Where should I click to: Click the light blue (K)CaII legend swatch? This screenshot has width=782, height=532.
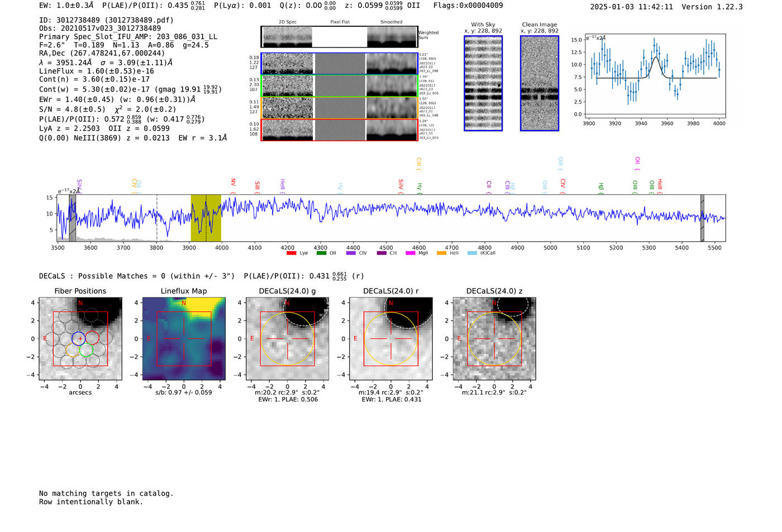tap(472, 253)
